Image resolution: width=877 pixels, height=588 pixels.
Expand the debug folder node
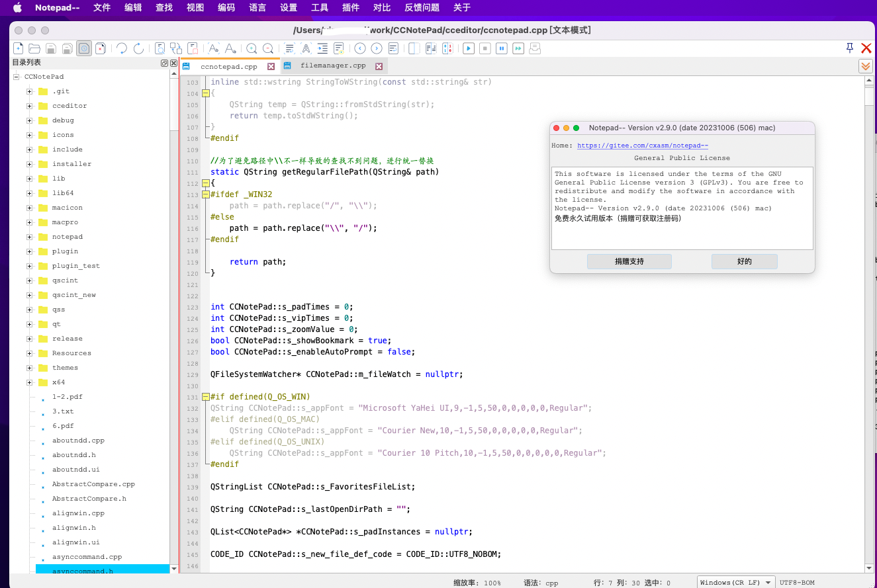[x=30, y=120]
